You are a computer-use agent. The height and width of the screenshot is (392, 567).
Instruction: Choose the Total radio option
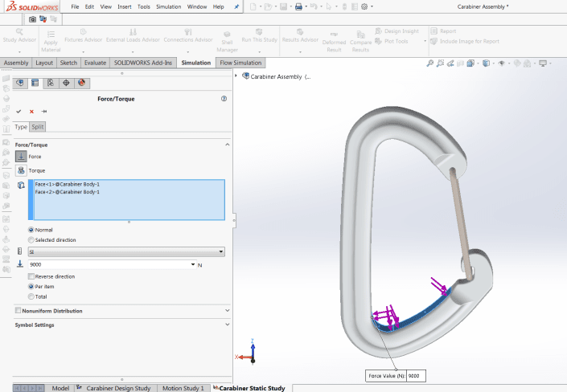(x=31, y=296)
